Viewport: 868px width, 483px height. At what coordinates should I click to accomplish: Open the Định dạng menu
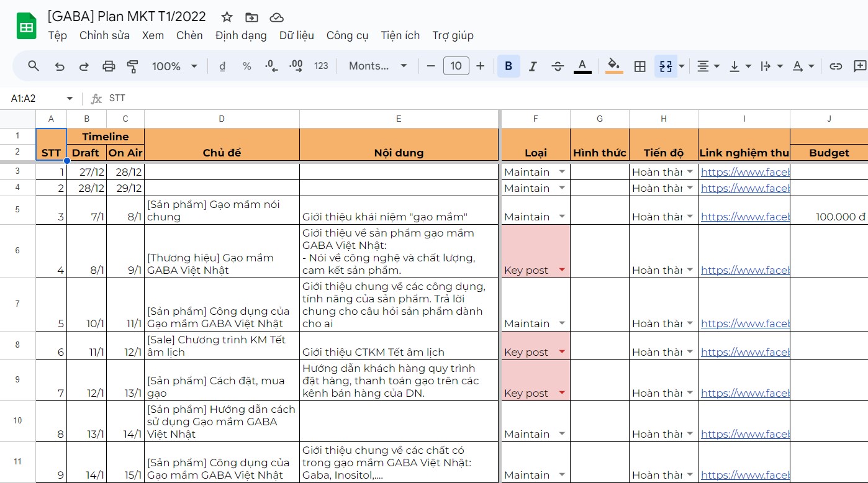[241, 35]
